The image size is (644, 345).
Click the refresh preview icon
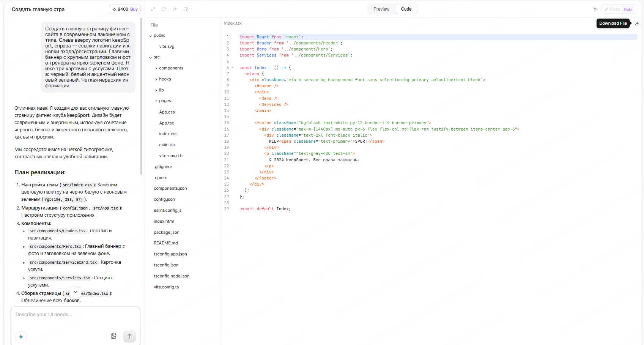pyautogui.click(x=164, y=9)
